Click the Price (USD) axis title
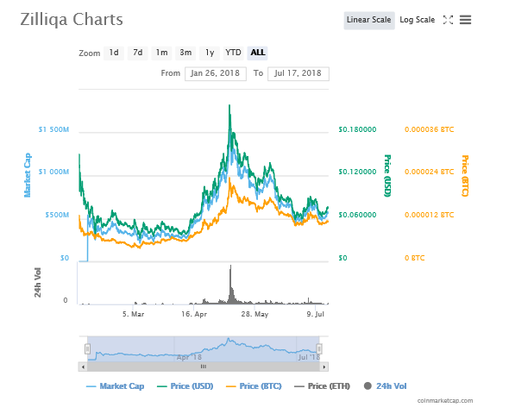This screenshot has width=509, height=420. click(x=387, y=176)
